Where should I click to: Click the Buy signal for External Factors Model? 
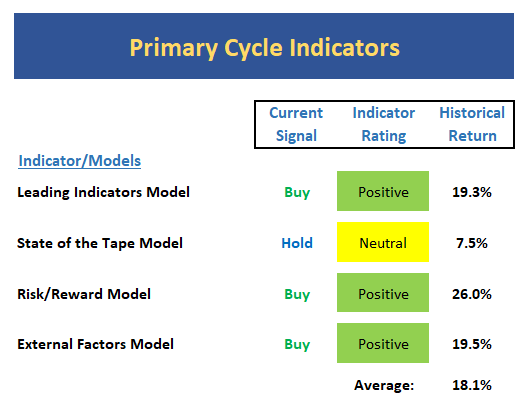297,345
